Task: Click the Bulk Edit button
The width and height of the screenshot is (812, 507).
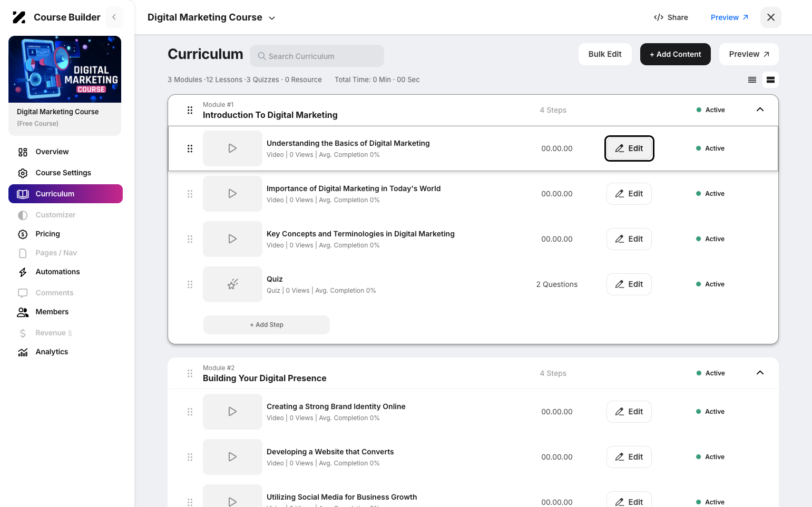Action: [x=605, y=54]
